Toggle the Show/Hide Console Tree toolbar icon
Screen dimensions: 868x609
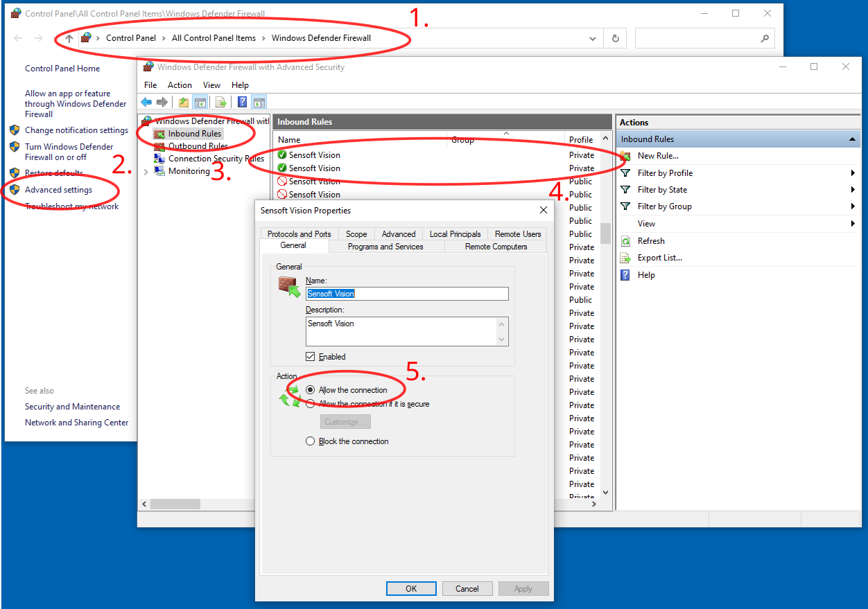tap(200, 103)
